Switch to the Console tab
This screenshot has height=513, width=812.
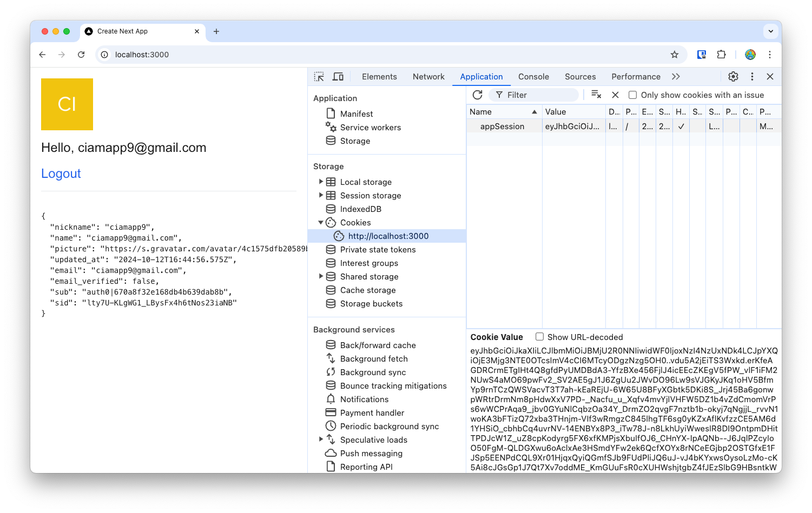[533, 77]
